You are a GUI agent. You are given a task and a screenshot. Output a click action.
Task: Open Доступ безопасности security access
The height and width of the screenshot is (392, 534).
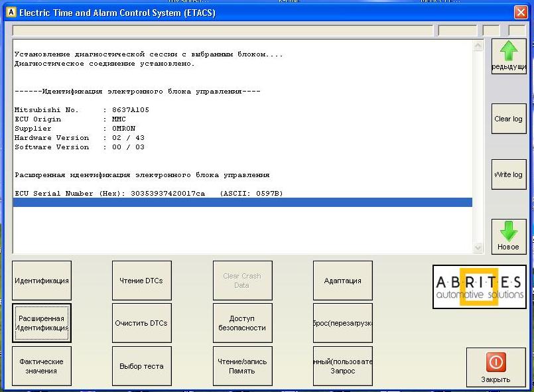pyautogui.click(x=242, y=323)
